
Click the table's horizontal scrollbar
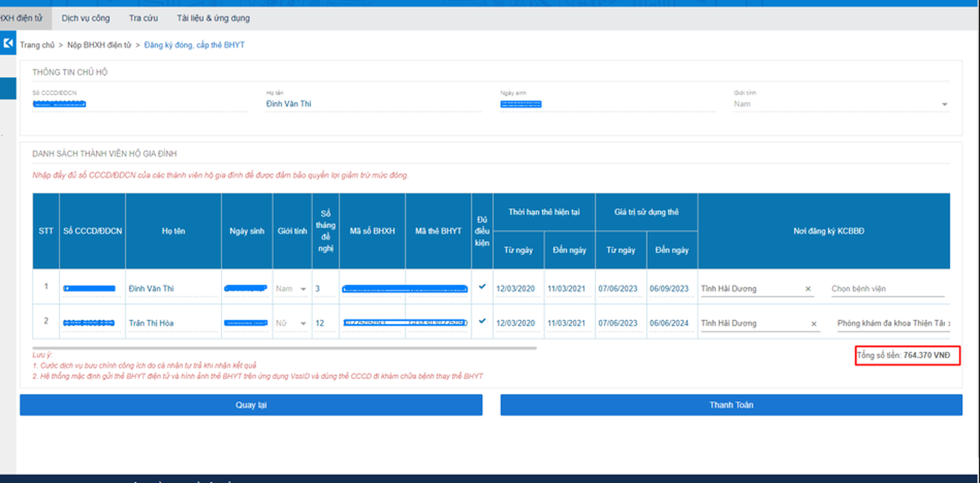click(x=285, y=348)
